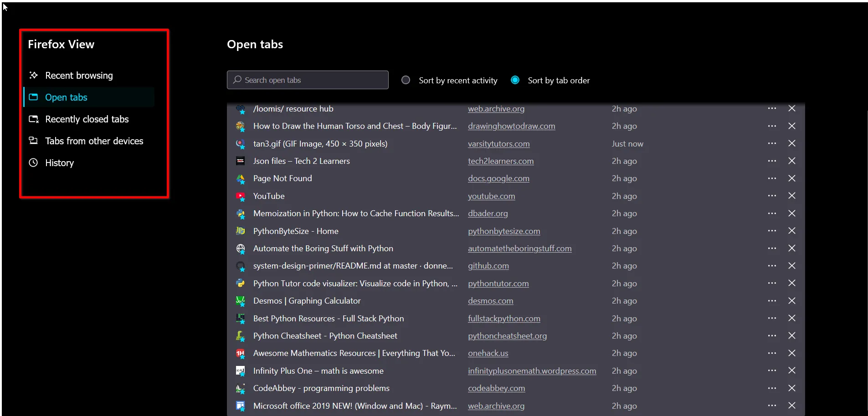Close the Automate the Boring Stuff tab
This screenshot has width=868, height=416.
pos(792,248)
